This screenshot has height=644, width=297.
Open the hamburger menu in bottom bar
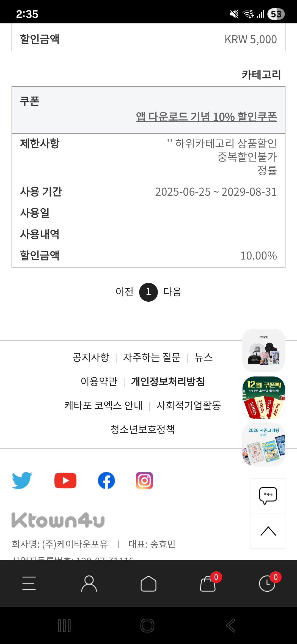pos(29,583)
